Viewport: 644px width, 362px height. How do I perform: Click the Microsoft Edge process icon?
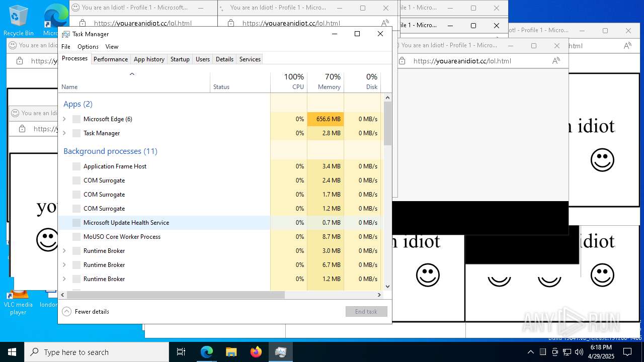pos(76,119)
